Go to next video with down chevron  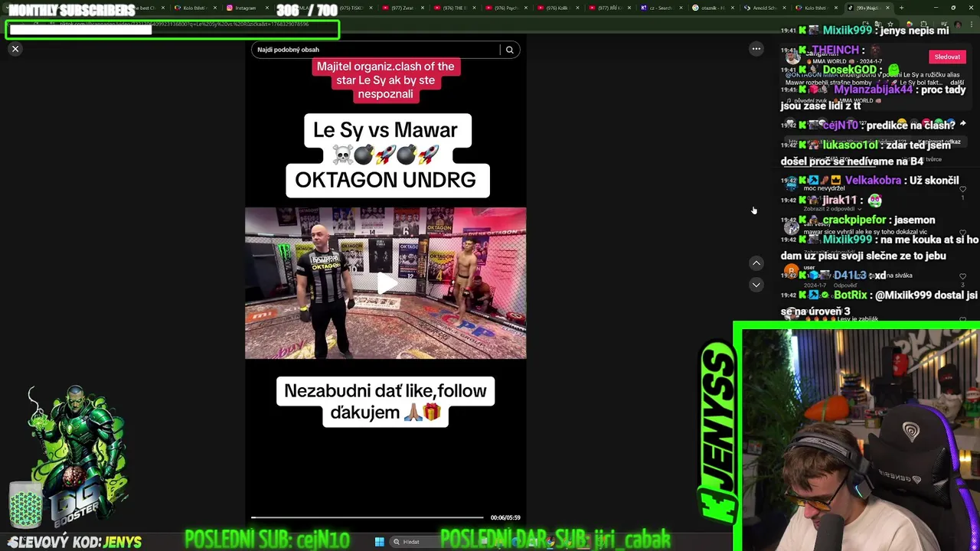click(x=756, y=285)
